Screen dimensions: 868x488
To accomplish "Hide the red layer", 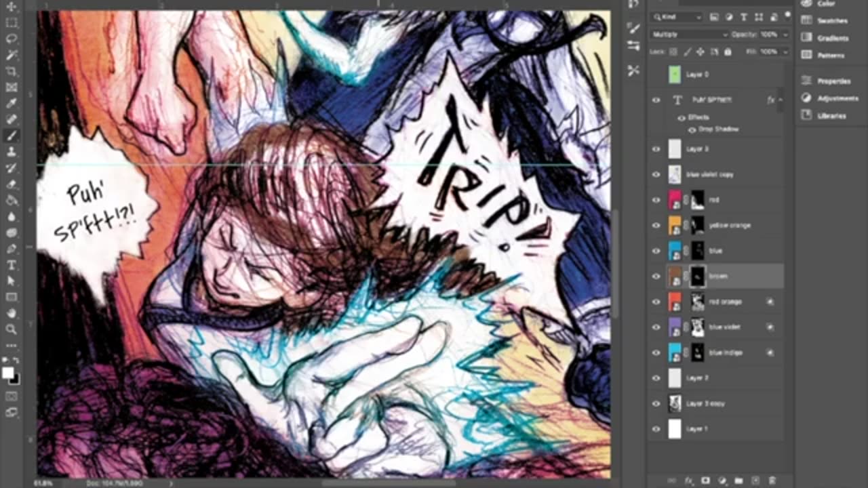I will coord(656,200).
